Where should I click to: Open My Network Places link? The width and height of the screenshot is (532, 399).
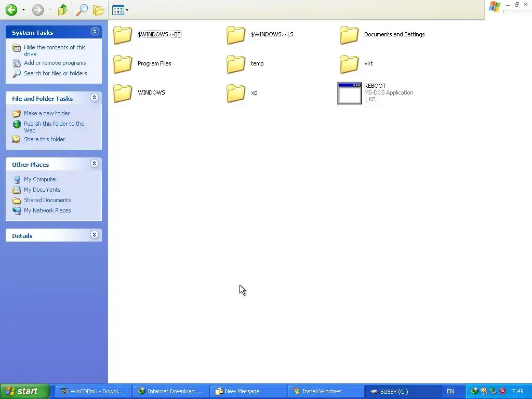click(47, 210)
